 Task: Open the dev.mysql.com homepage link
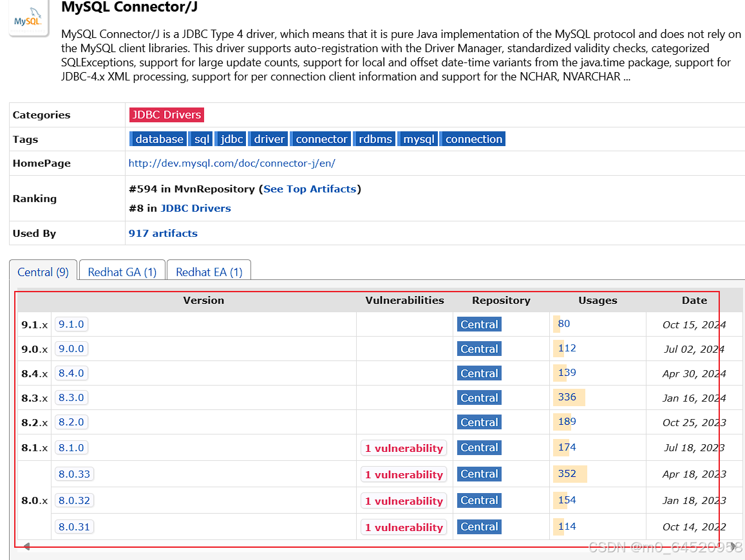[232, 163]
